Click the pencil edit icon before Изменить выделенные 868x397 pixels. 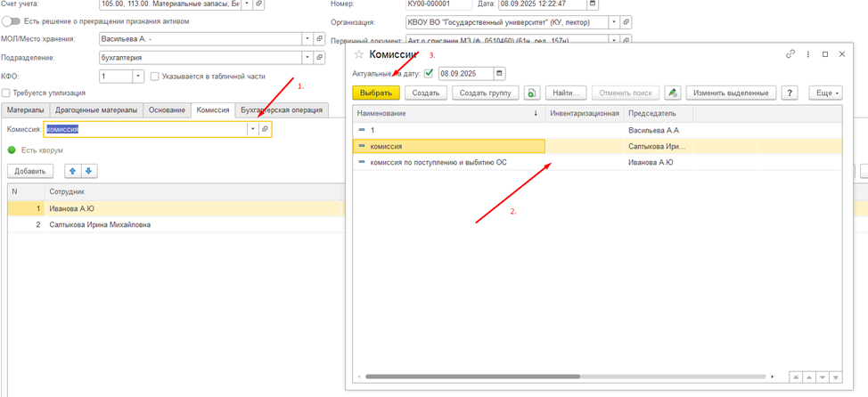673,93
